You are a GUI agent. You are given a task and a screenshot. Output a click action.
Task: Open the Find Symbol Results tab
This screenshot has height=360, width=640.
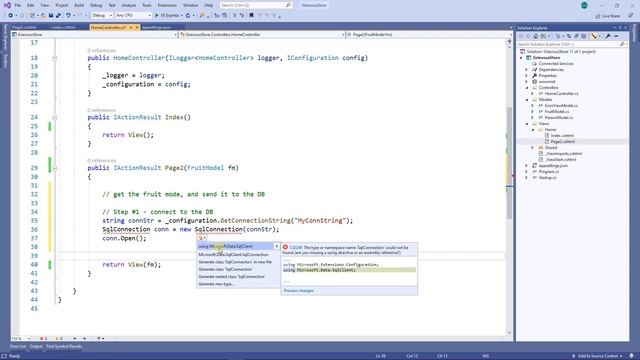[64, 347]
